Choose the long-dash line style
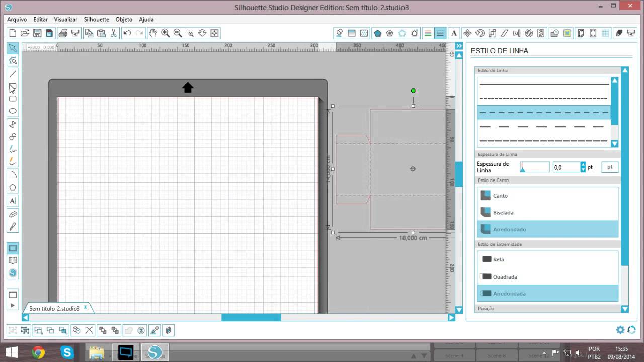Viewport: 644px width, 362px height. click(x=544, y=127)
